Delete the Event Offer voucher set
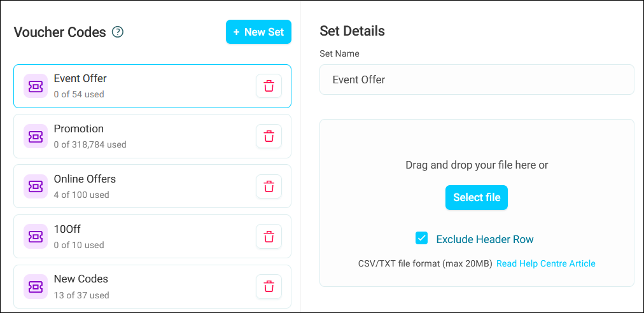Image resolution: width=644 pixels, height=313 pixels. click(x=269, y=86)
